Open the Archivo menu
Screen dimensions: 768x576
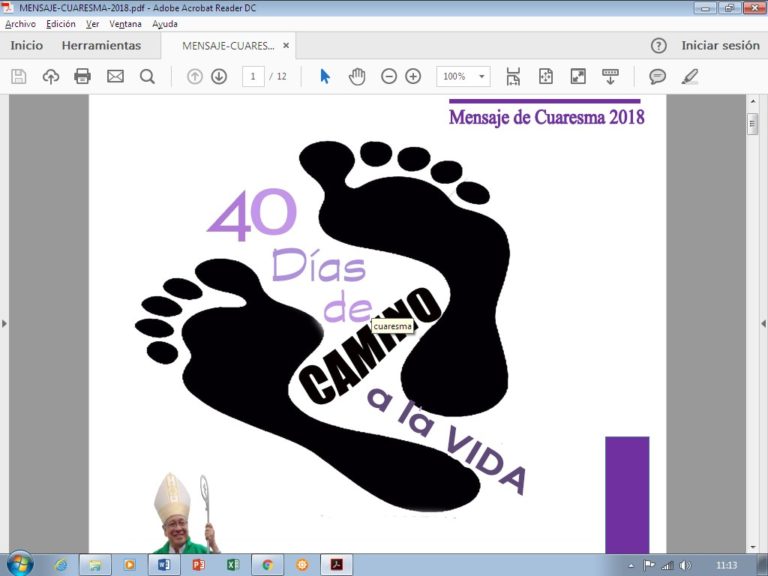coord(20,23)
